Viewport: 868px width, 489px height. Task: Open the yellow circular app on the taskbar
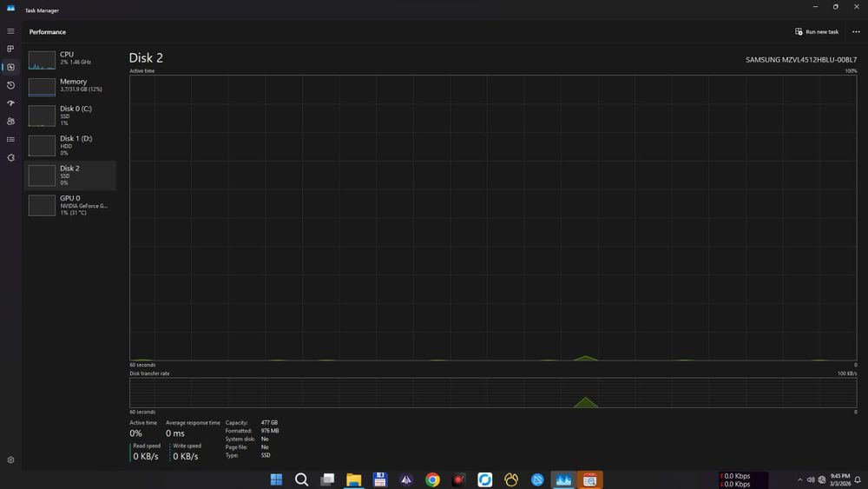[511, 479]
